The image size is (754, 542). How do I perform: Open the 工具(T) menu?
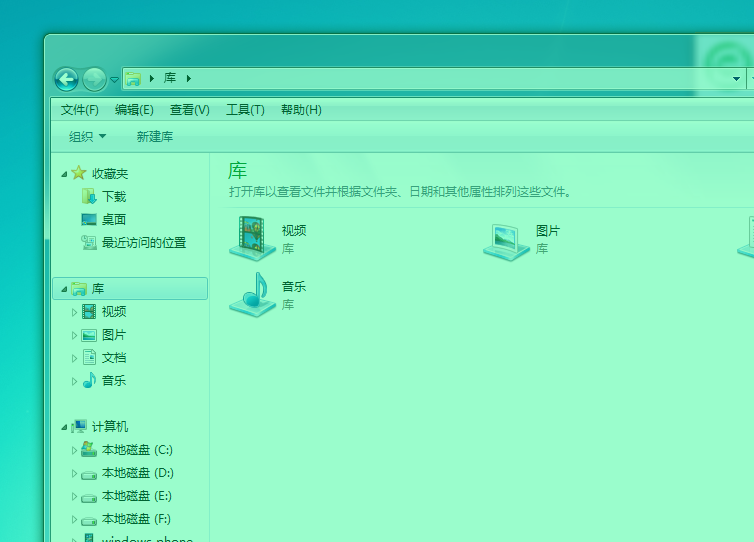coord(245,110)
